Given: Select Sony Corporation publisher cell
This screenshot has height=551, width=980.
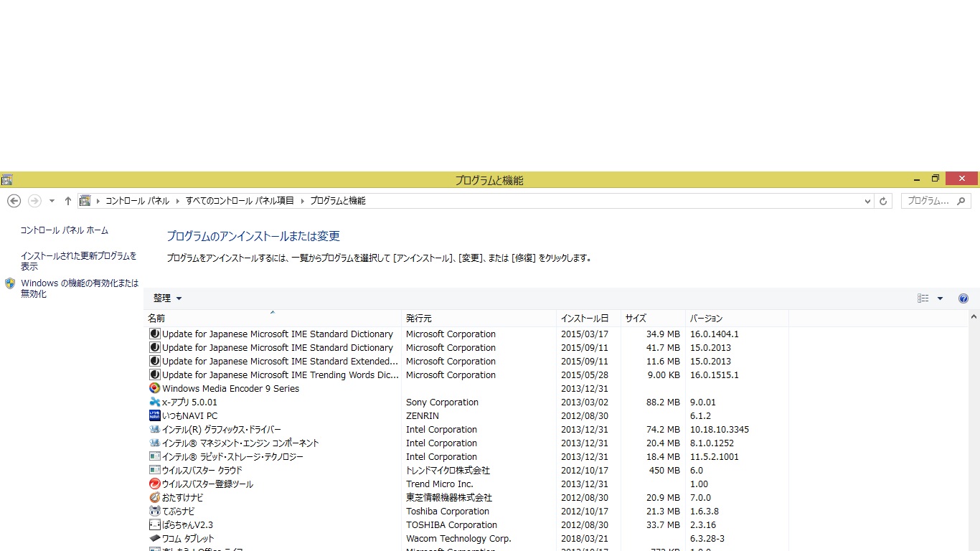Looking at the screenshot, I should coord(442,402).
